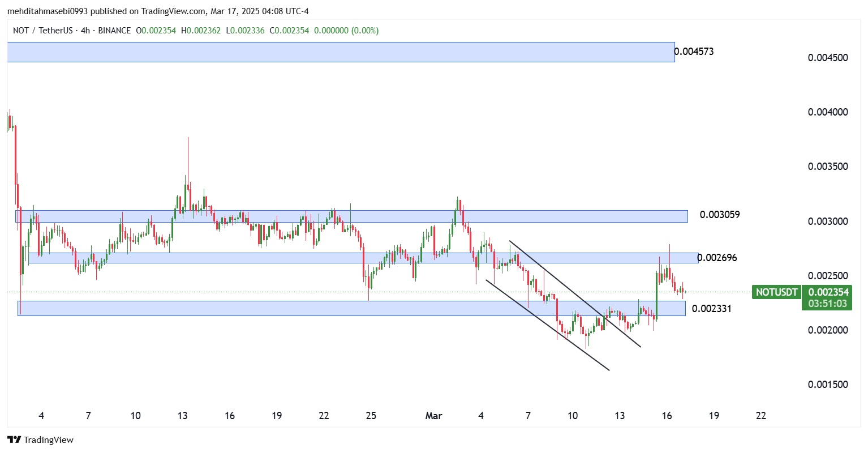This screenshot has width=868, height=452.
Task: Select the lower descending channel trendline
Action: [x=547, y=324]
